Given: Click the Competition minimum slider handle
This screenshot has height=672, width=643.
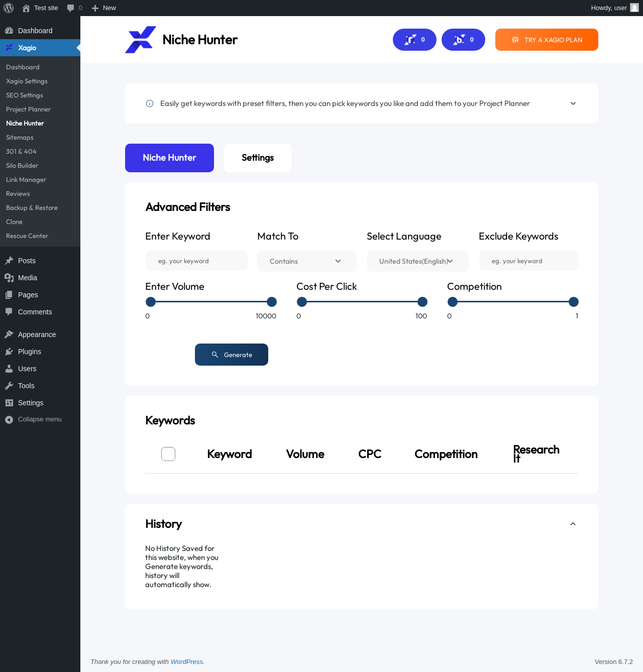Looking at the screenshot, I should [453, 302].
